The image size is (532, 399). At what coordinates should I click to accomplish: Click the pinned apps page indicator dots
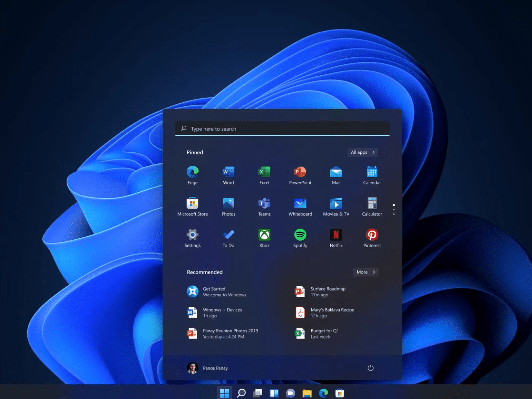[x=394, y=209]
